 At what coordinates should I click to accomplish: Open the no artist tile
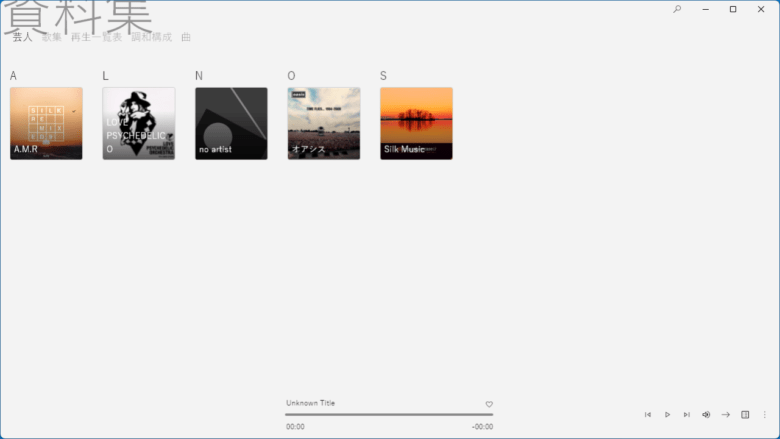pyautogui.click(x=231, y=124)
